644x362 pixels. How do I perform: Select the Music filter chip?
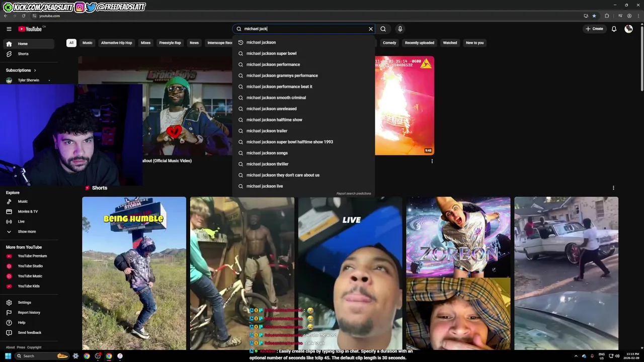[x=88, y=43]
